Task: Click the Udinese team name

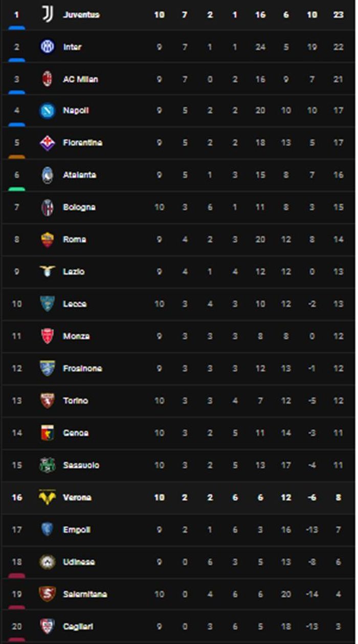Action: pos(79,562)
